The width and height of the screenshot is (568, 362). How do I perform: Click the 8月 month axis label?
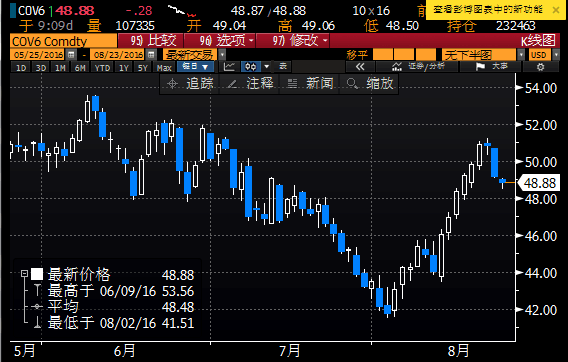[458, 350]
